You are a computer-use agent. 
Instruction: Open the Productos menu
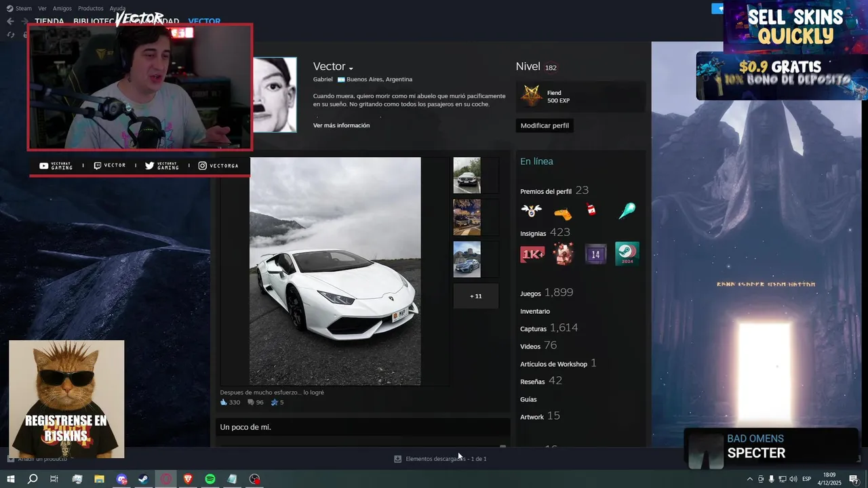(x=91, y=8)
